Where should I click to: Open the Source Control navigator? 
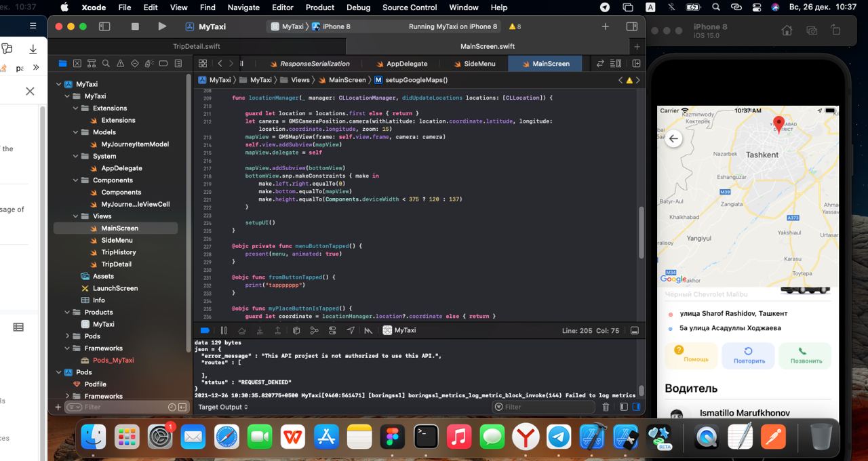[77, 63]
